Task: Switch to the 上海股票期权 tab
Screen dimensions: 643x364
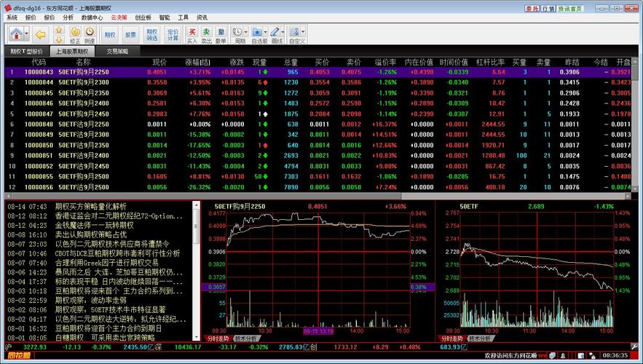Action: (x=72, y=52)
